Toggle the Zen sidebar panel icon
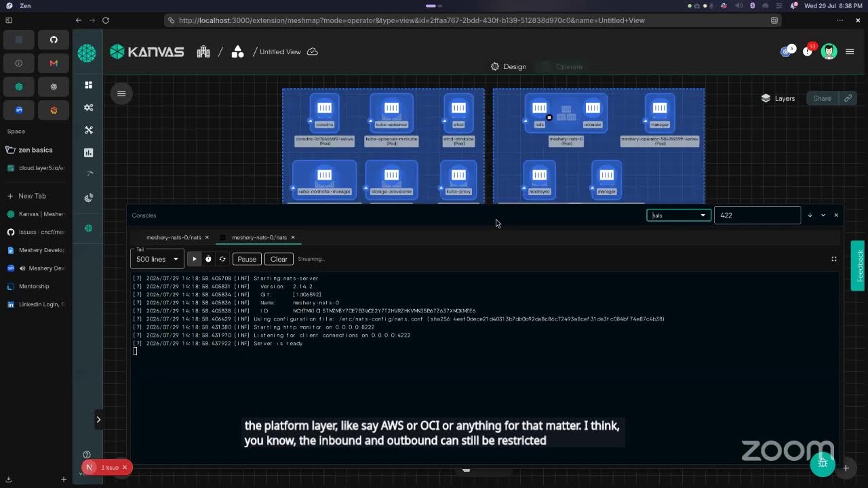The image size is (868, 488). click(9, 20)
